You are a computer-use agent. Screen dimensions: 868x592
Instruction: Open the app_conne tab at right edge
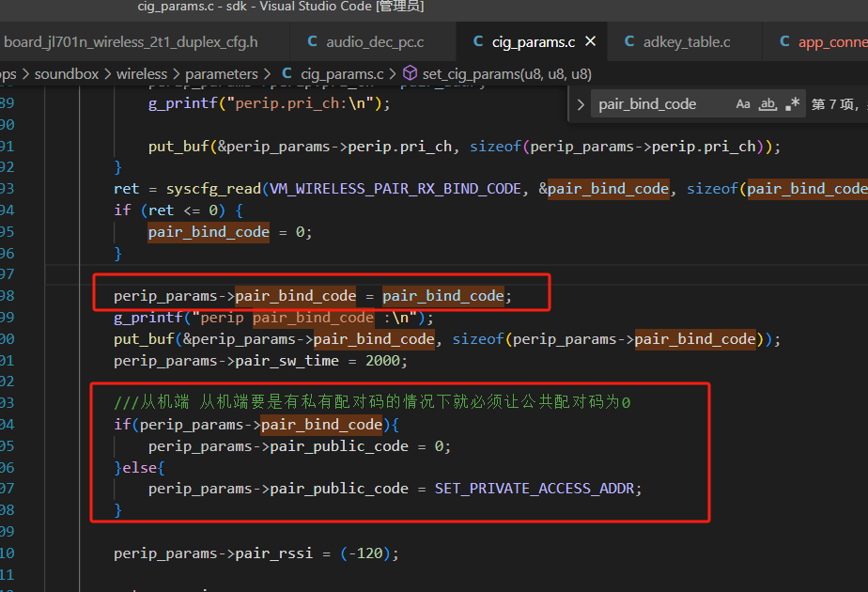point(815,42)
